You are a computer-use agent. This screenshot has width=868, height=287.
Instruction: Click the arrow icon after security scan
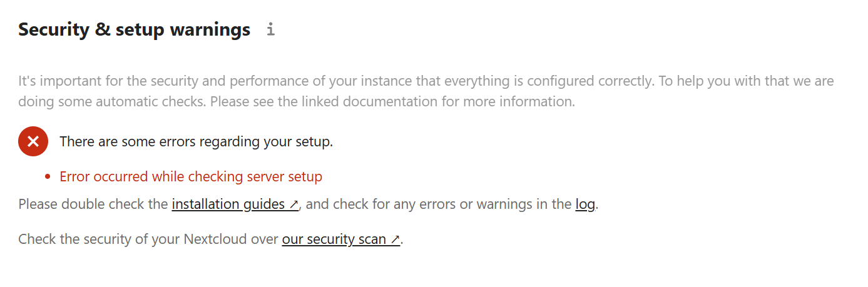point(395,239)
